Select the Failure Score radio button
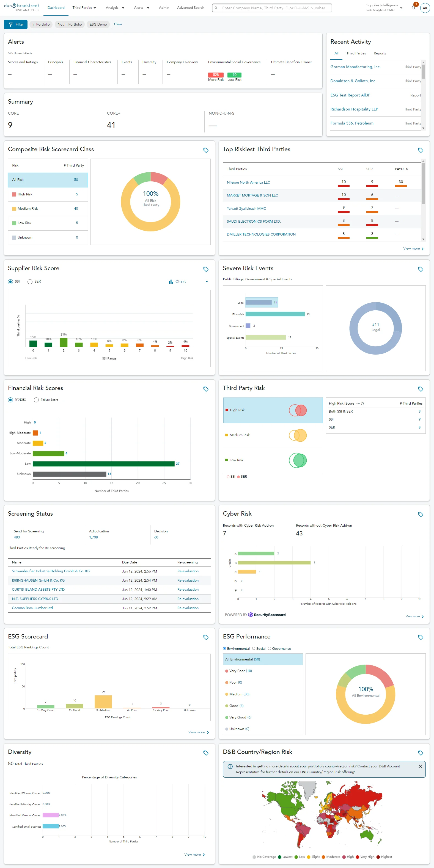Image resolution: width=434 pixels, height=868 pixels. click(36, 400)
